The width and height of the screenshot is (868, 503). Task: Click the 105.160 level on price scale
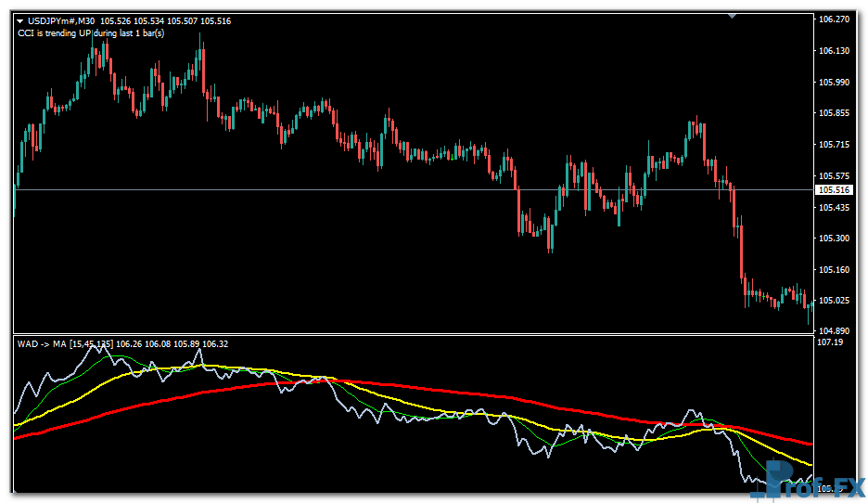point(834,270)
